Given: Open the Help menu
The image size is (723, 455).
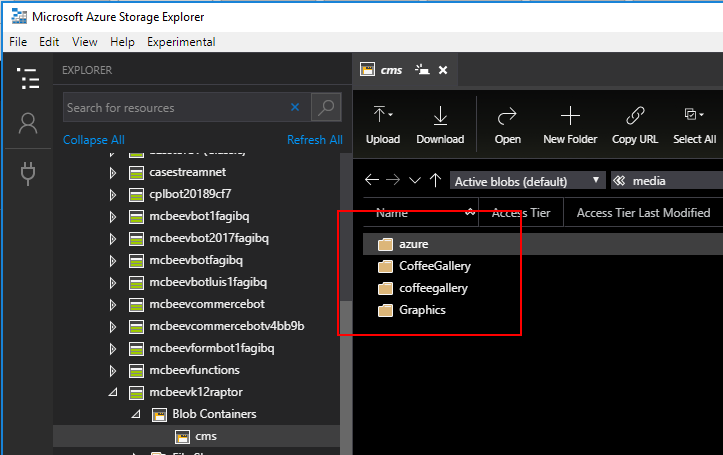Looking at the screenshot, I should click(x=122, y=42).
